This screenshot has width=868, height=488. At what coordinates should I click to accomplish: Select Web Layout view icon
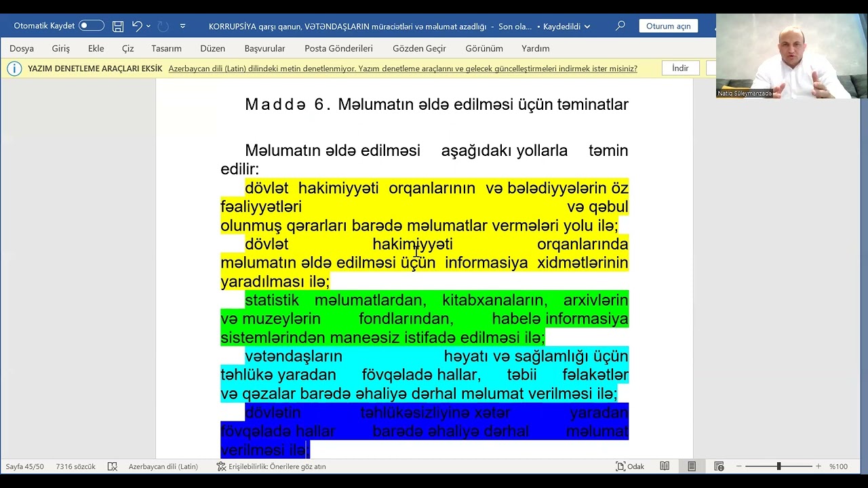click(x=719, y=466)
